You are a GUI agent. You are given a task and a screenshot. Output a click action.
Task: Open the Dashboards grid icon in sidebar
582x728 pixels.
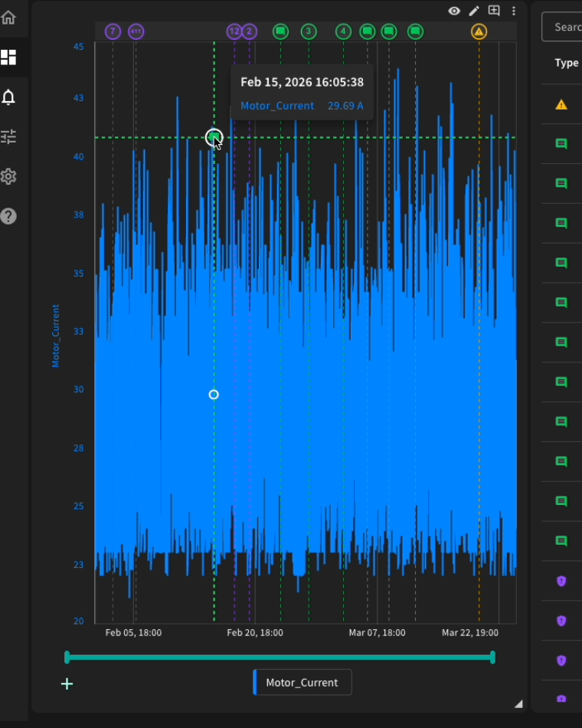8,57
